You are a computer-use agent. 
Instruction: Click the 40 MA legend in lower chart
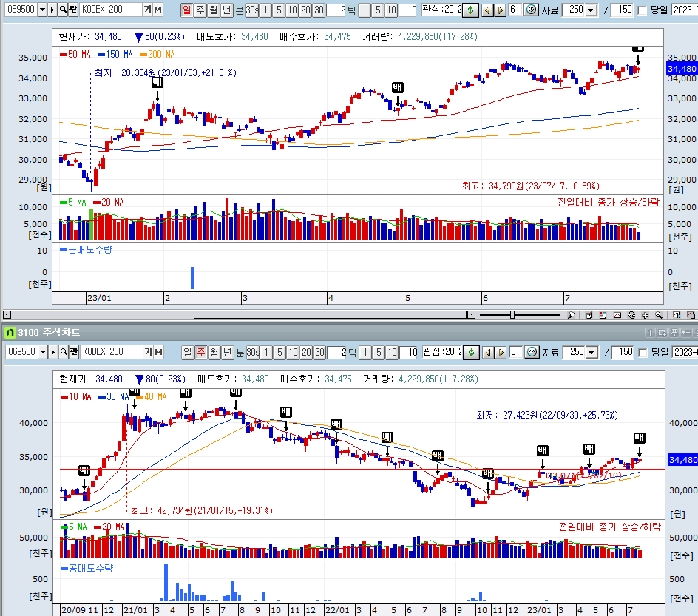(152, 396)
